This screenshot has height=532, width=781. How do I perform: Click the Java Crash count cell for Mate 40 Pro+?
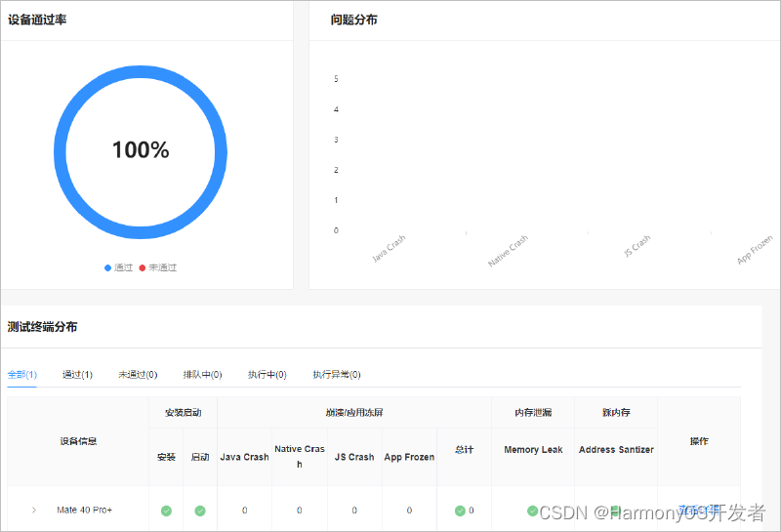(x=245, y=511)
